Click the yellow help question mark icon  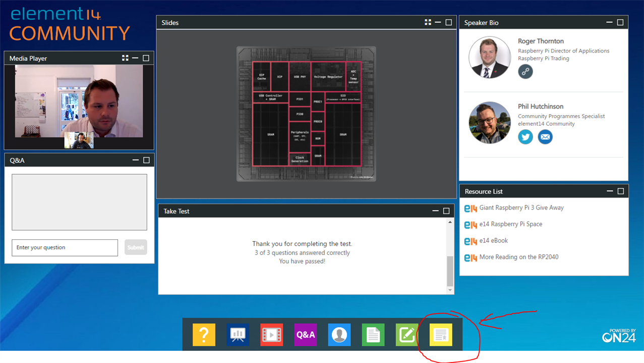[x=204, y=335]
